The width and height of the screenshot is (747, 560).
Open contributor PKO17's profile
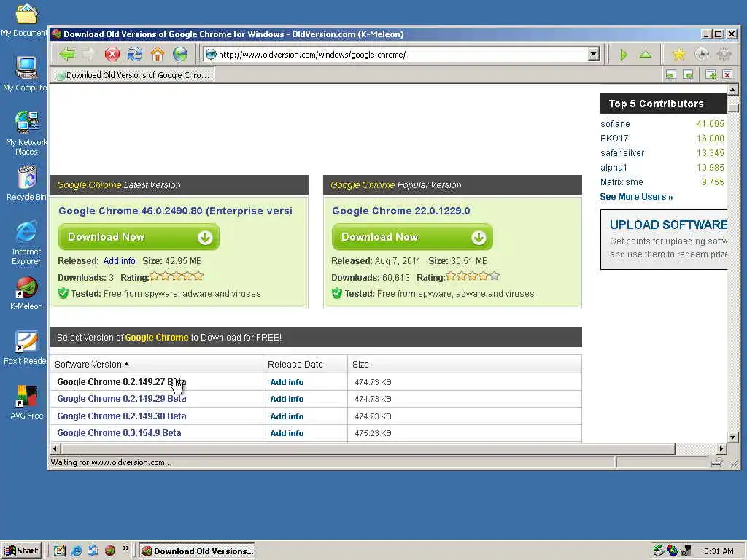coord(614,138)
